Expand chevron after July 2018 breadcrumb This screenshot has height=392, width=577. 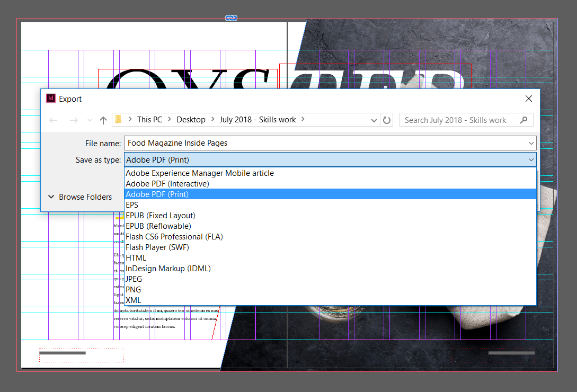(x=303, y=119)
